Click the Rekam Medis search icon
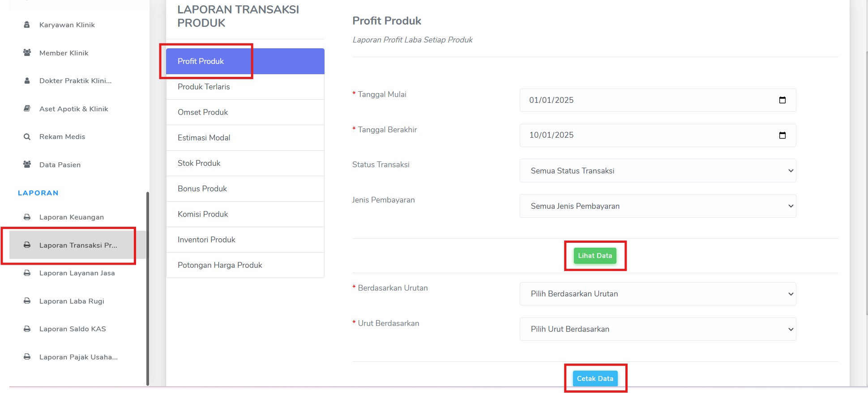 [27, 137]
